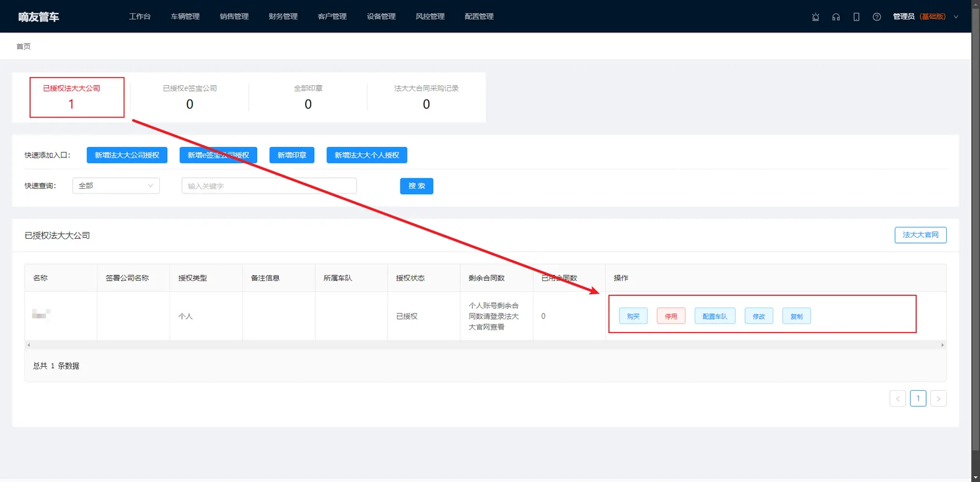
Task: Click 新增法大大公司授权 button
Action: 127,155
